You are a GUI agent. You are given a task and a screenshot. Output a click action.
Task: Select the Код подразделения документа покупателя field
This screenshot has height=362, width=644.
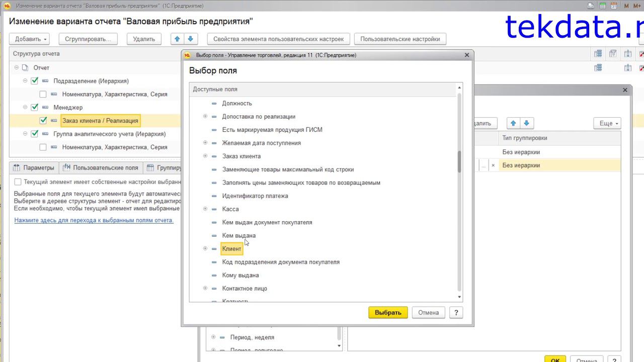(281, 262)
